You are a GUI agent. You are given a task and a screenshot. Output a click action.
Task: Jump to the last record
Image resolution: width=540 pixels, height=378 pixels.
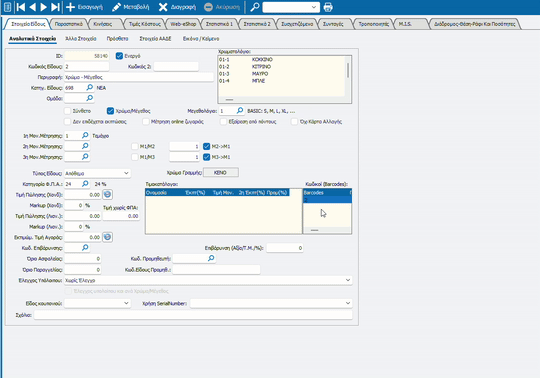click(55, 7)
